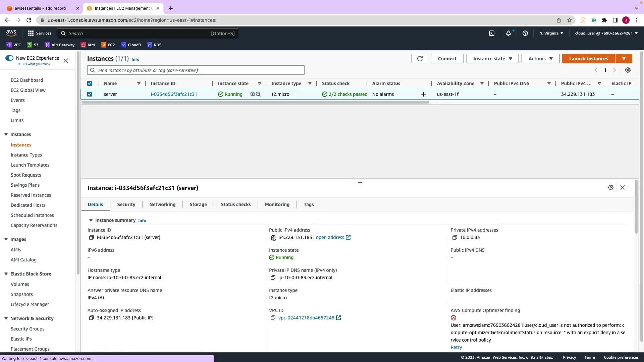Open CloudShell from the top navigation bar

click(x=492, y=33)
